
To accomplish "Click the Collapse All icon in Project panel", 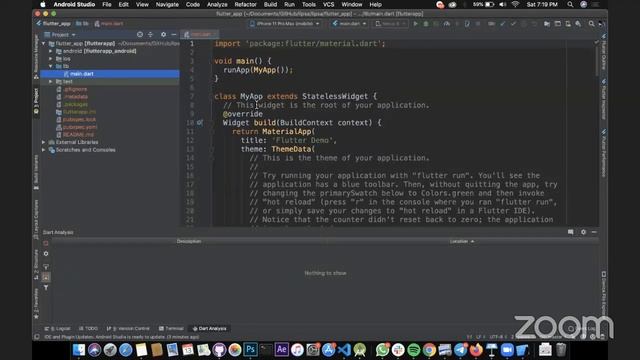I will [x=150, y=35].
